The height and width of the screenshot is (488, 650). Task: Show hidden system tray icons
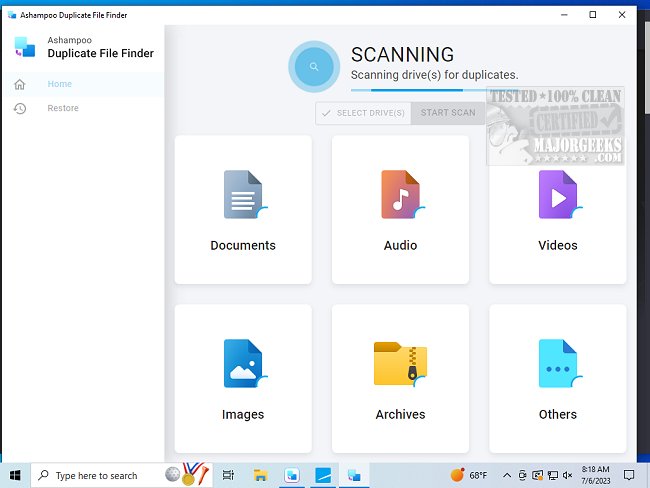click(507, 475)
